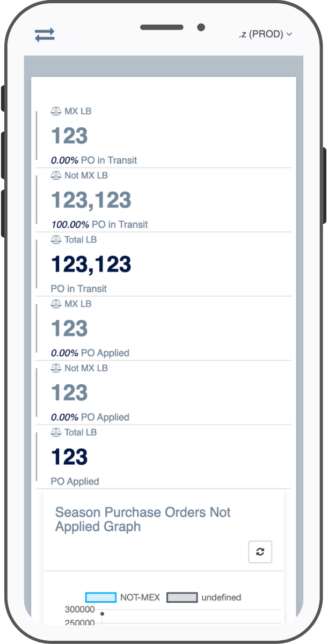328x644 pixels.
Task: Click scale icon beside MX LB in Transit
Action: click(56, 111)
